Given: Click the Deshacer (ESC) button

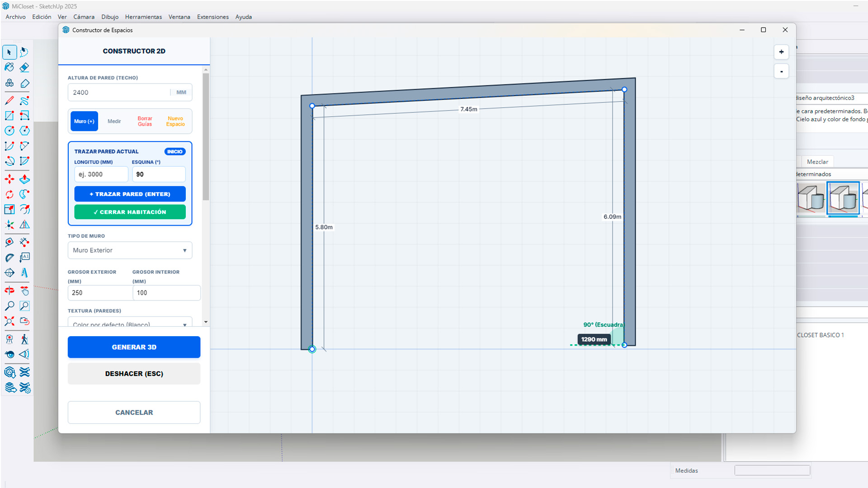Looking at the screenshot, I should pyautogui.click(x=134, y=374).
